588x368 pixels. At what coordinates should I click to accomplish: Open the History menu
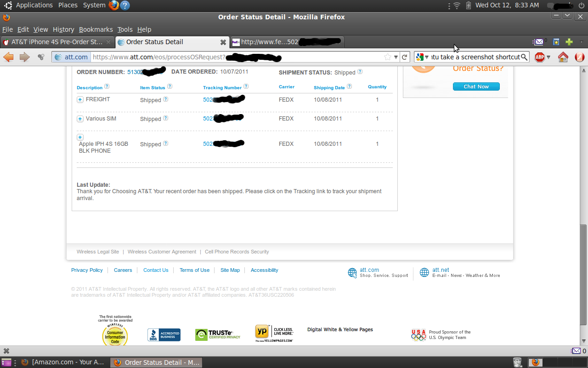[63, 29]
